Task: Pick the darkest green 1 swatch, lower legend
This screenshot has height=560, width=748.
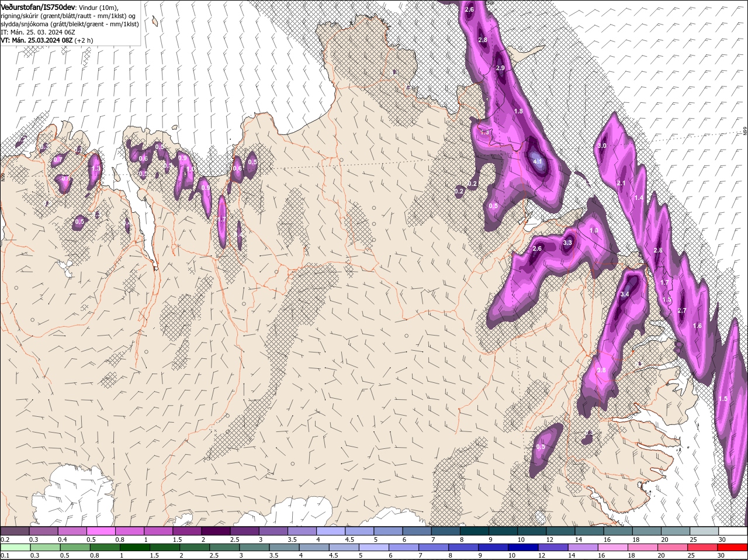Action: pos(136,547)
